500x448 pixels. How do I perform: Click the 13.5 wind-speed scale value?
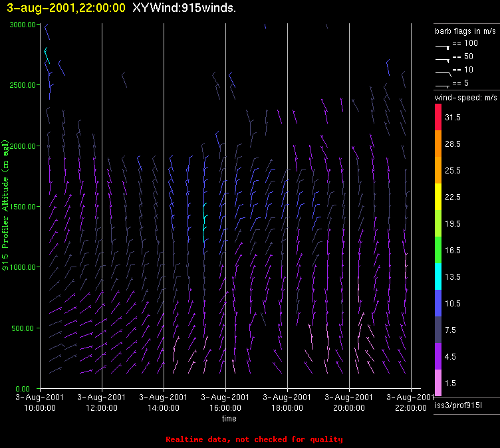(453, 277)
